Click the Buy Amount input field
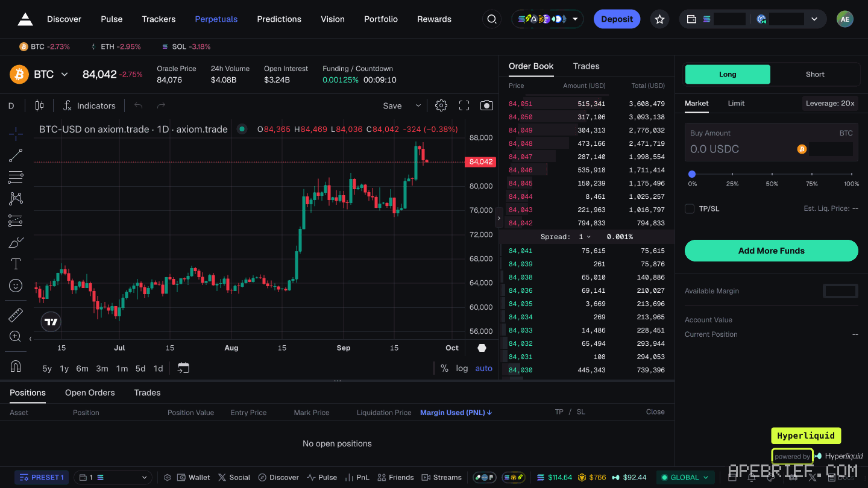The height and width of the screenshot is (488, 868). coord(771,142)
